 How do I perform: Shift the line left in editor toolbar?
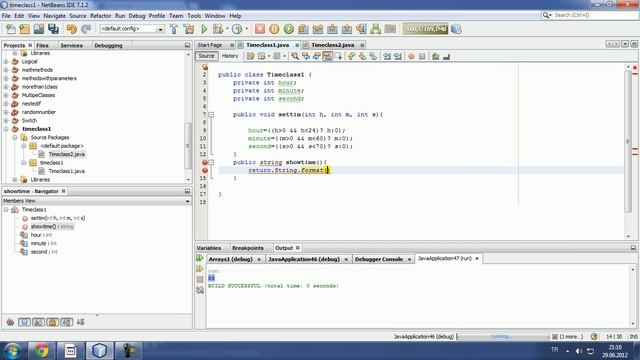(387, 56)
